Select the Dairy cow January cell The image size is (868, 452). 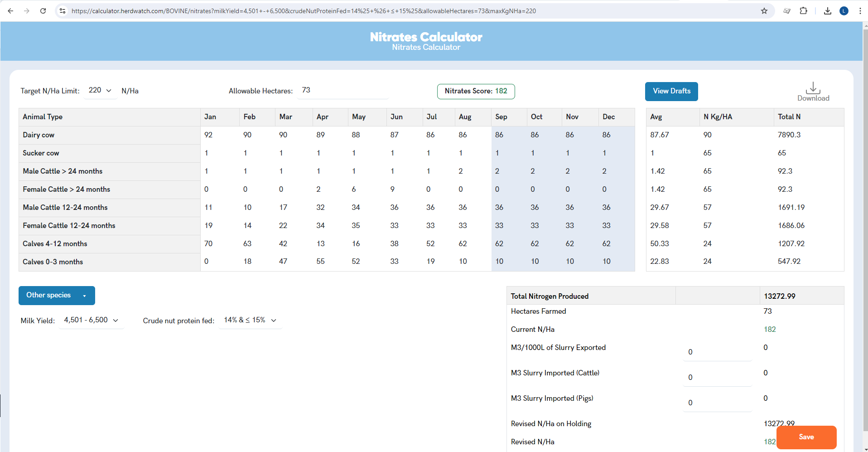(219, 135)
